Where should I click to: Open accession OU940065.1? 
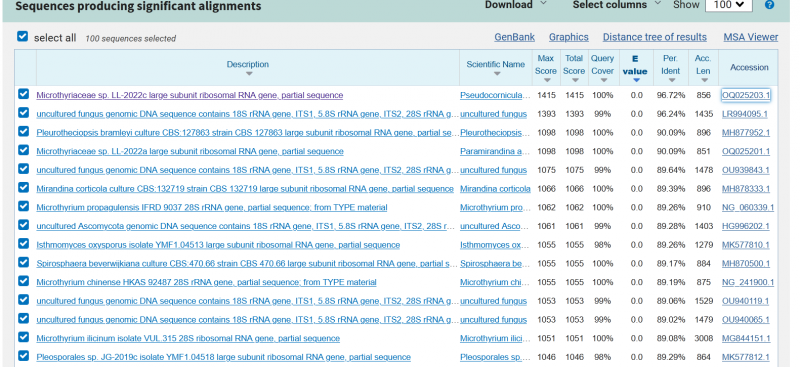pos(745,320)
